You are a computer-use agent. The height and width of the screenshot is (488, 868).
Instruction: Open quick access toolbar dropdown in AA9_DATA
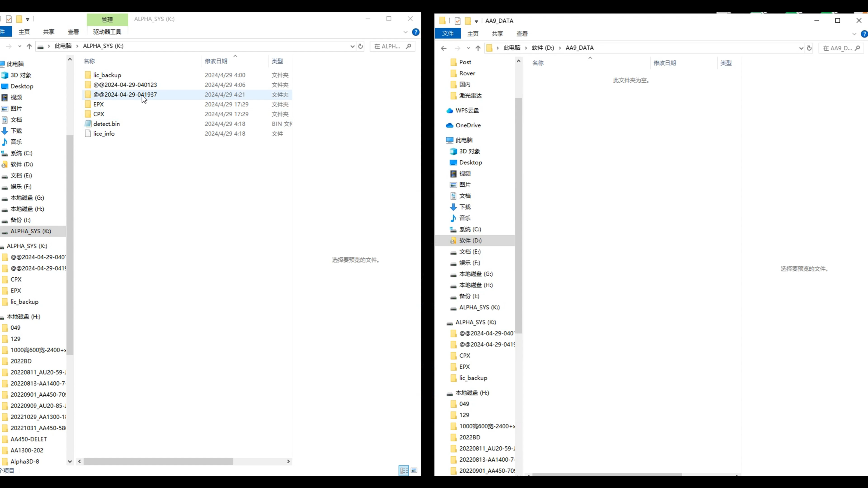[476, 21]
